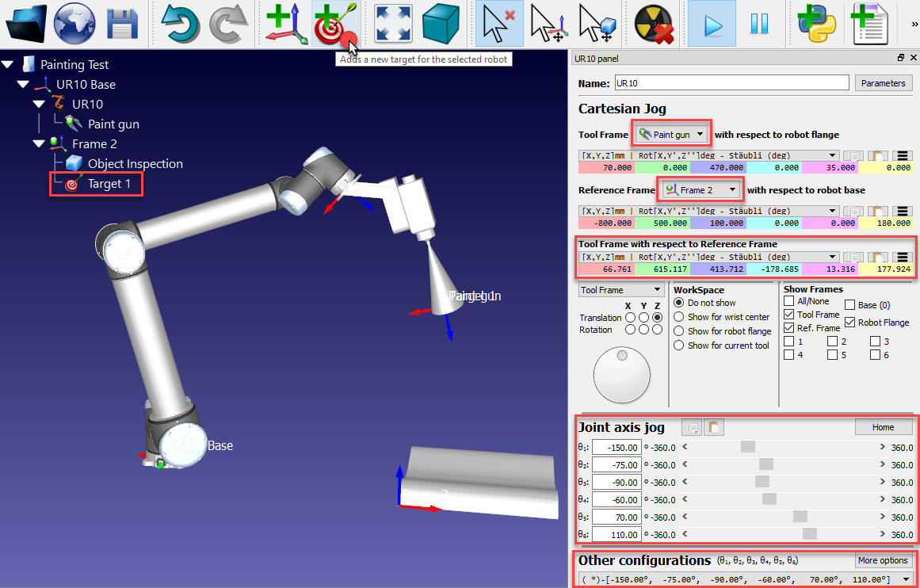Select Object Inspection in the tree

[x=135, y=164]
